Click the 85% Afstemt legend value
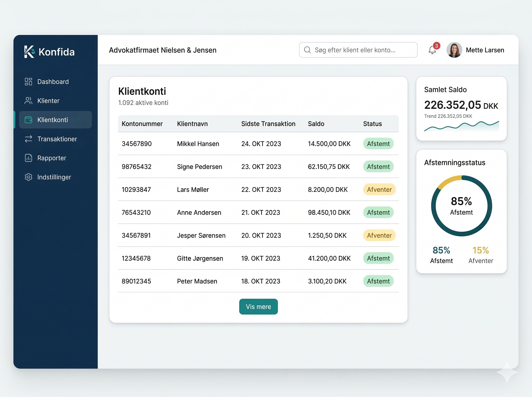 coord(441,250)
